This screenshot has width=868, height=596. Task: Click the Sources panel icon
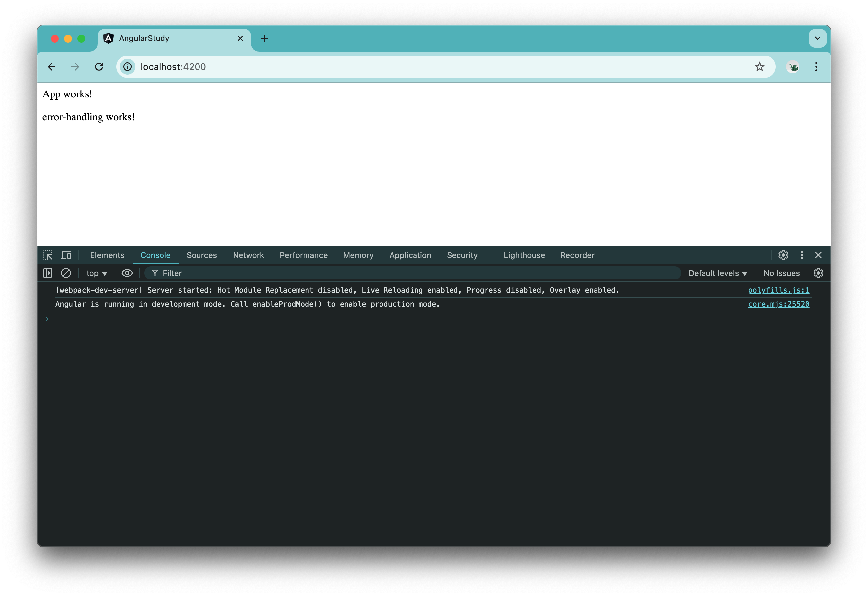202,255
